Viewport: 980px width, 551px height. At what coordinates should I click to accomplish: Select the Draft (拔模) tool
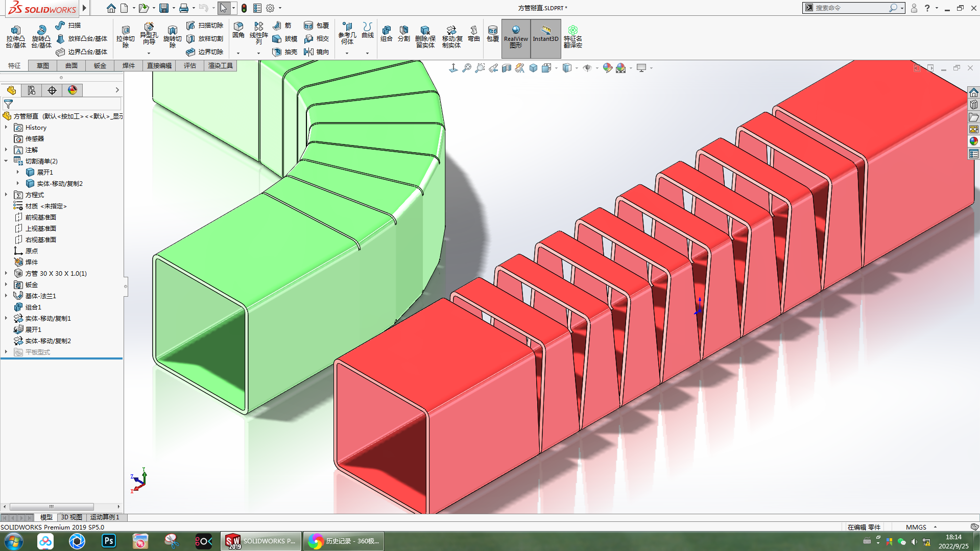coord(284,38)
